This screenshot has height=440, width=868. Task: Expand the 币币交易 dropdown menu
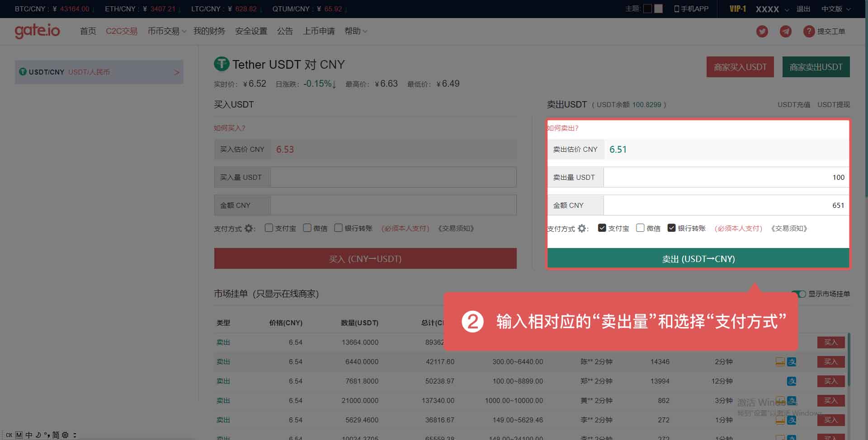167,31
